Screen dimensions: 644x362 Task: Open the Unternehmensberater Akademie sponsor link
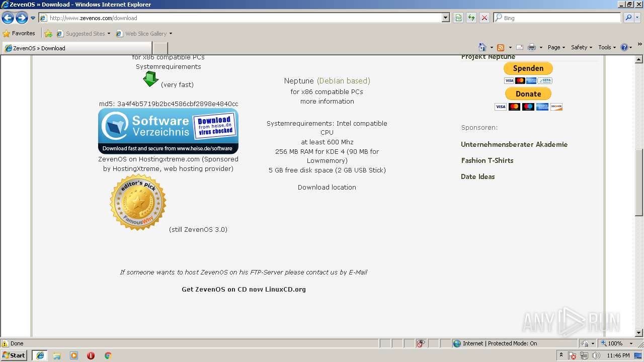point(514,144)
